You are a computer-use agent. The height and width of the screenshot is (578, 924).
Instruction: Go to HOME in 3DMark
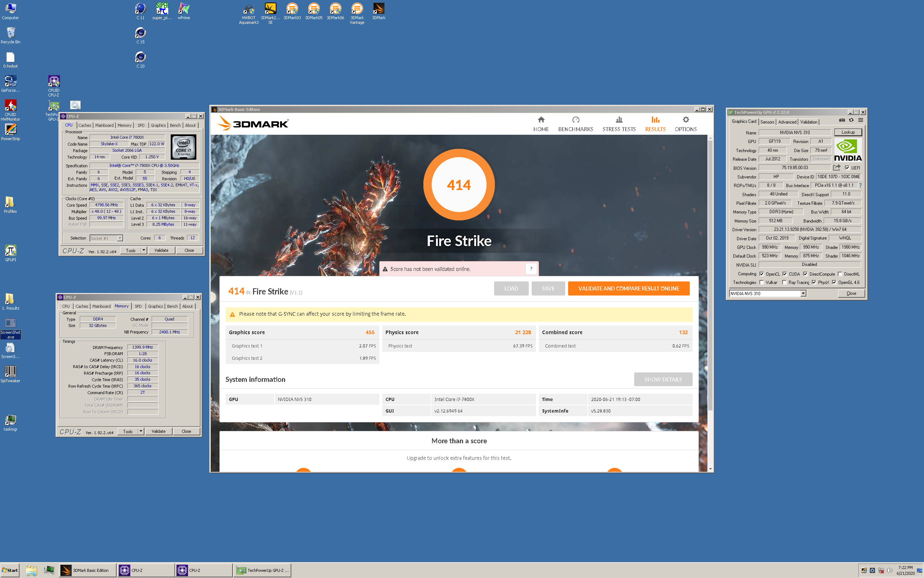541,124
